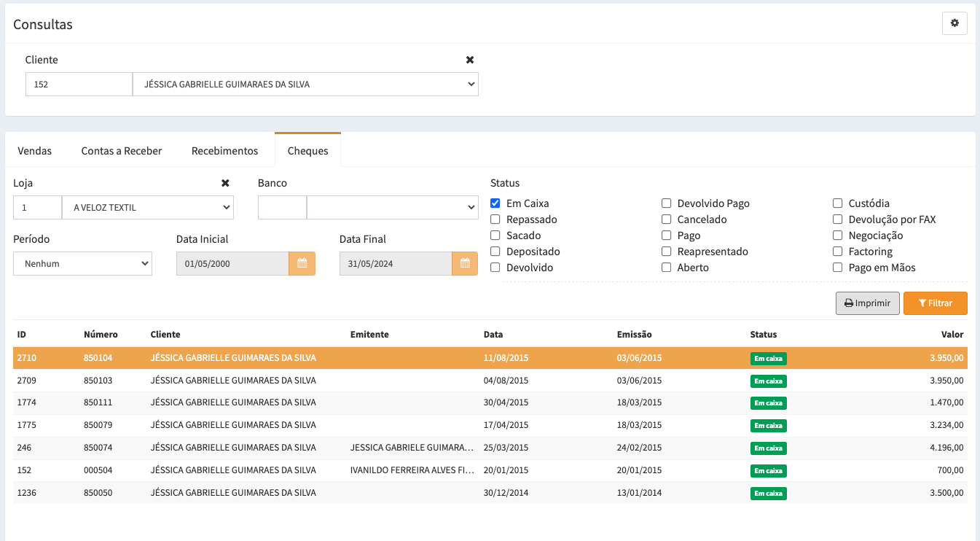Open the settings gear icon
Screen dimensions: 980x541
[954, 23]
